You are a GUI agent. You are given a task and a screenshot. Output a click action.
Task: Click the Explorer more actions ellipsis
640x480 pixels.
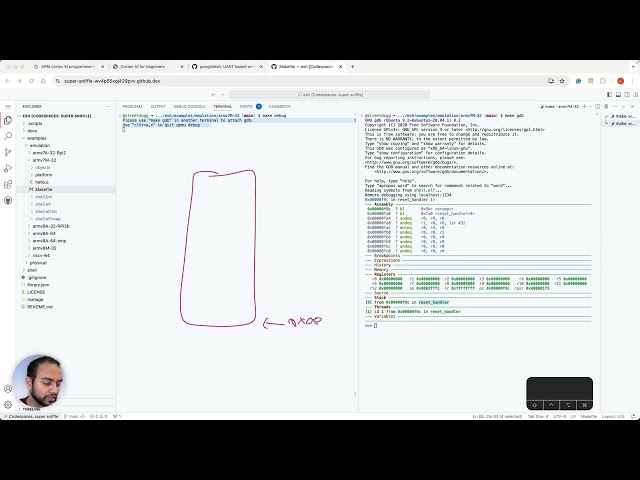click(x=108, y=107)
